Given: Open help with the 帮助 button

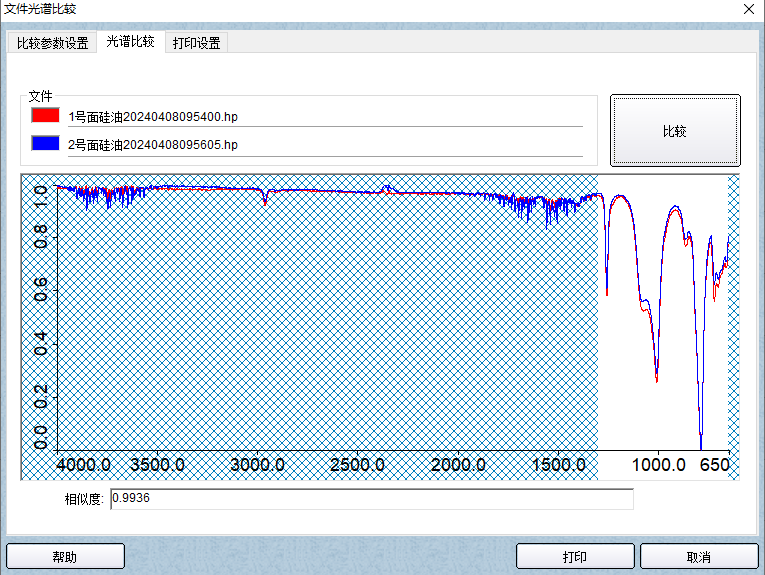Looking at the screenshot, I should (x=65, y=556).
